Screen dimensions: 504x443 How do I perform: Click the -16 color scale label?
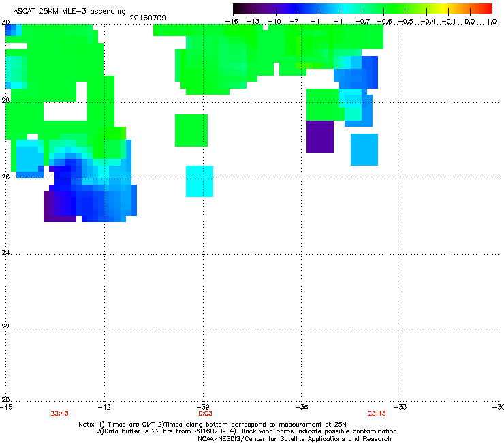click(x=232, y=22)
